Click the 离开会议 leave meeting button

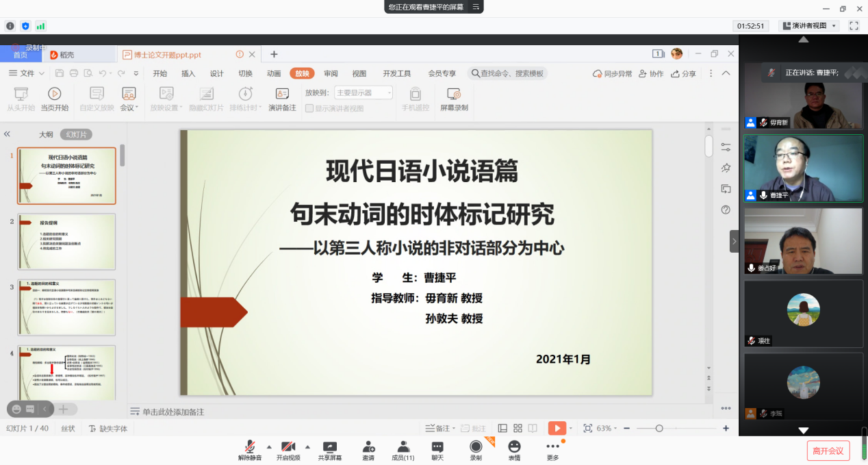(x=828, y=450)
